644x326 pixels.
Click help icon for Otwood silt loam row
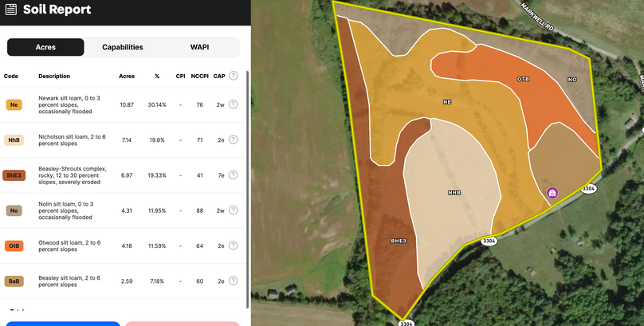click(234, 245)
